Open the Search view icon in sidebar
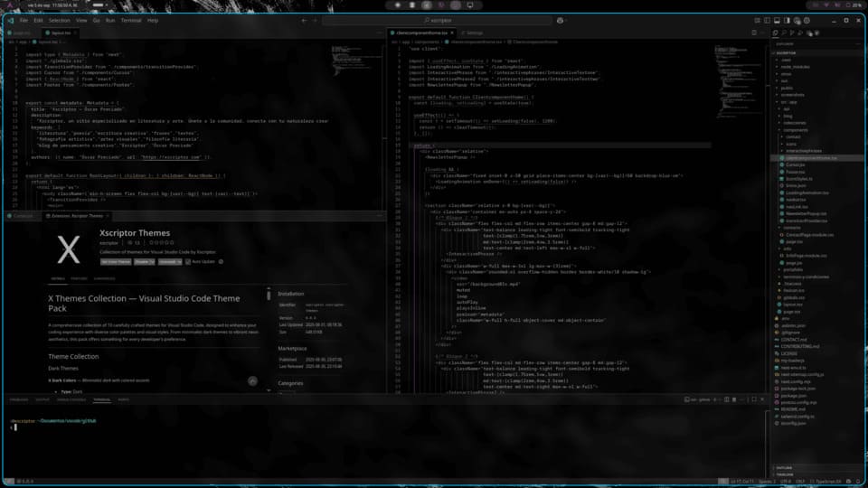868x488 pixels. (784, 33)
